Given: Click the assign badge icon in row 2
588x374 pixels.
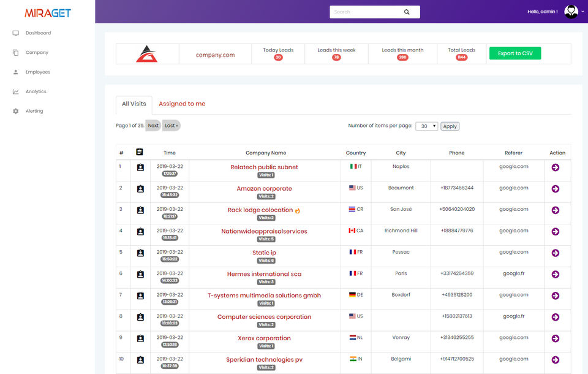Looking at the screenshot, I should click(140, 189).
